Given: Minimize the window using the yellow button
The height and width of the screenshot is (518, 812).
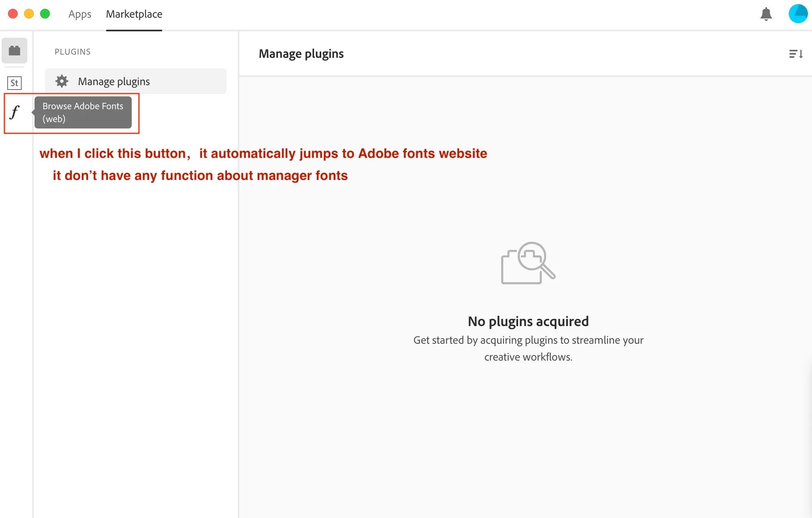Looking at the screenshot, I should pos(29,14).
